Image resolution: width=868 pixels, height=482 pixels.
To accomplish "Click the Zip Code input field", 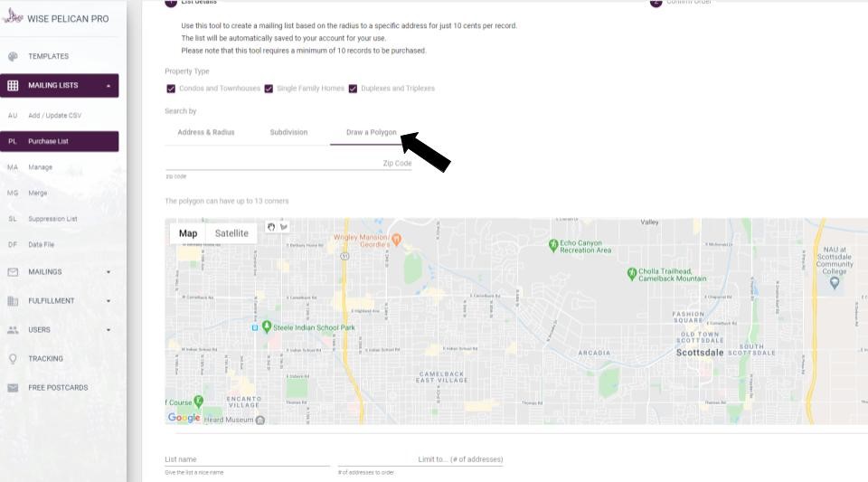I will (x=288, y=164).
